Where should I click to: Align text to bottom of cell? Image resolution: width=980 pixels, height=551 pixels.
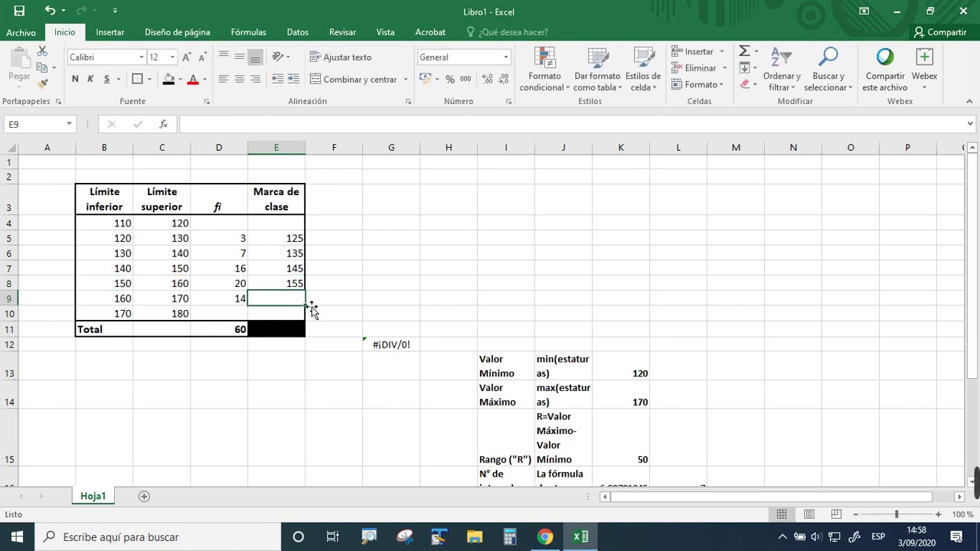(255, 57)
